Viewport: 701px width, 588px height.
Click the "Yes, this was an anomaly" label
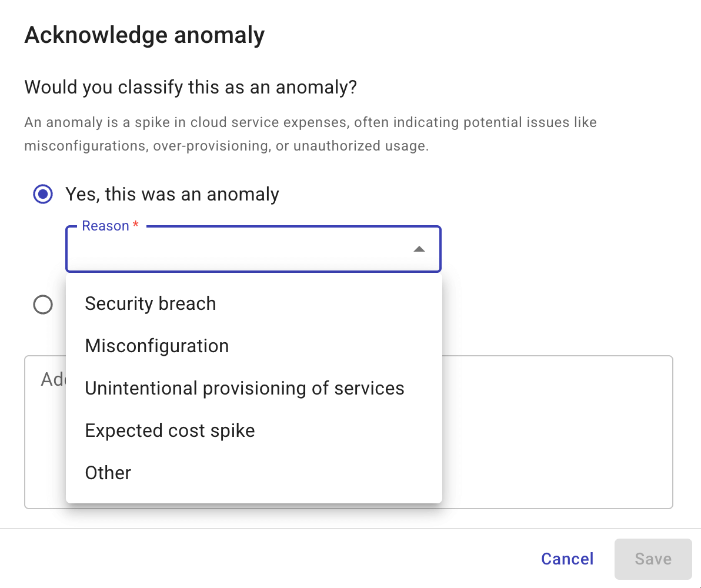172,194
